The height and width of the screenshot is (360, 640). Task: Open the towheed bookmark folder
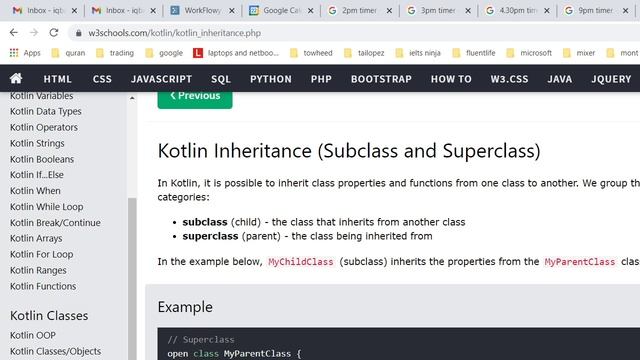coord(311,53)
